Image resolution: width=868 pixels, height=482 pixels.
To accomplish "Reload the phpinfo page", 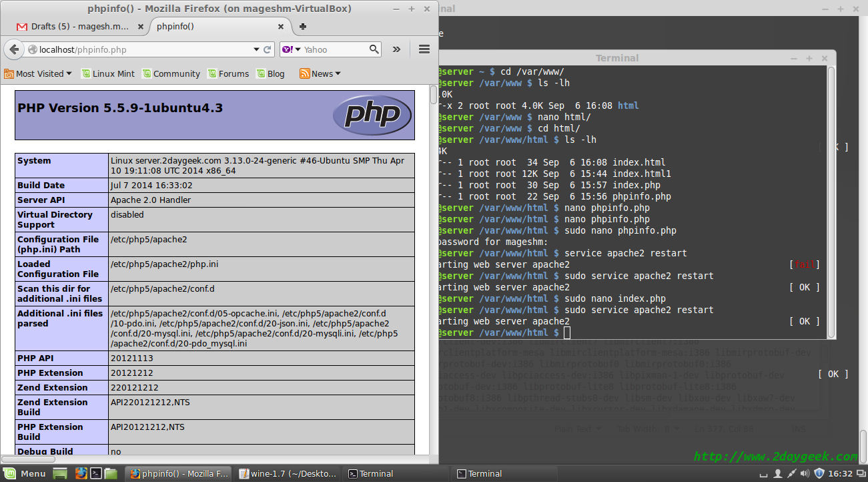I will [x=268, y=49].
